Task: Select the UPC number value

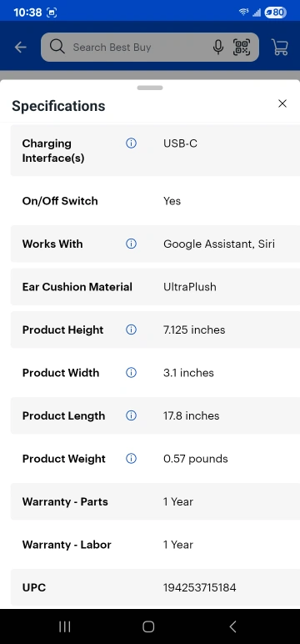Action: (199, 588)
